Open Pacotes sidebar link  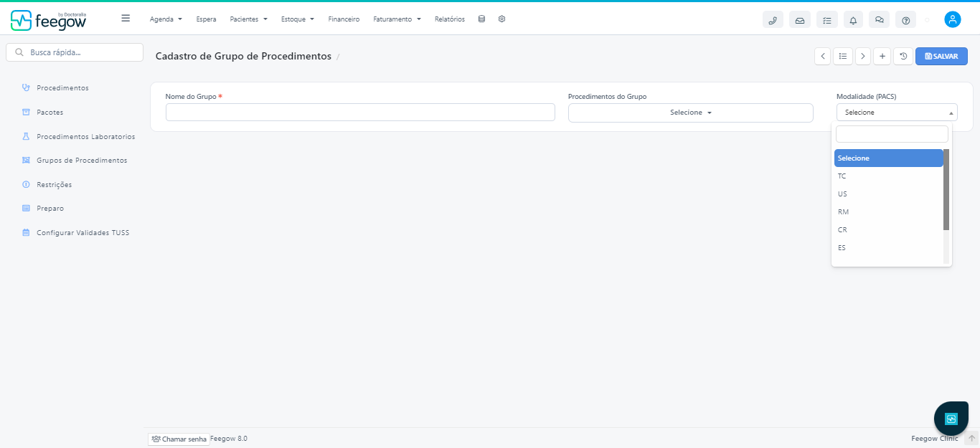(x=50, y=112)
